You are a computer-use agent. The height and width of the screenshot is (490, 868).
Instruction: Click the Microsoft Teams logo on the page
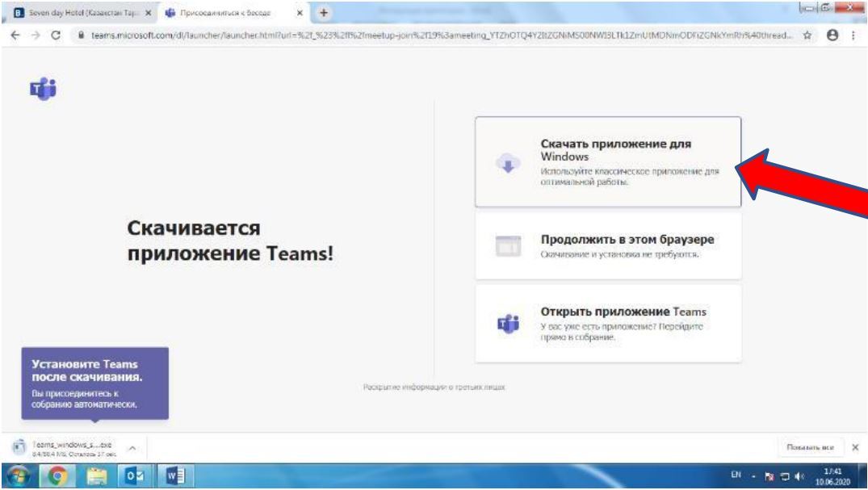43,89
